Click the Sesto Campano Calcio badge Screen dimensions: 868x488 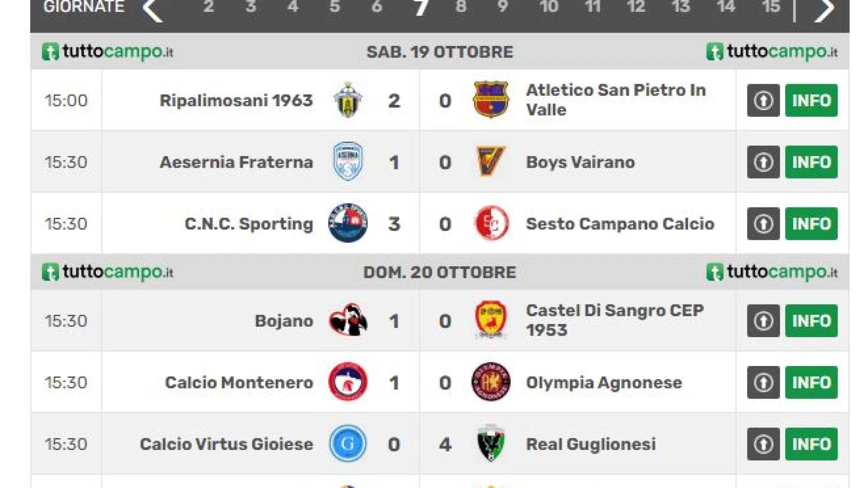[x=491, y=223]
